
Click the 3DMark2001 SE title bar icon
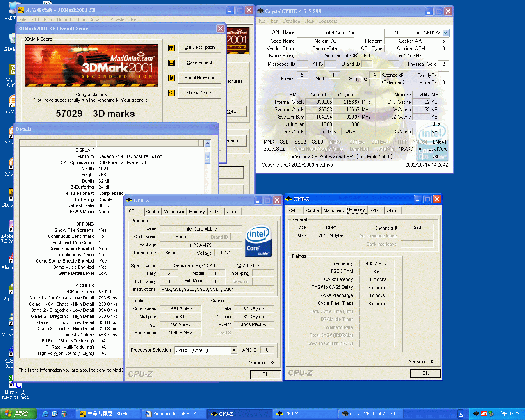click(21, 10)
